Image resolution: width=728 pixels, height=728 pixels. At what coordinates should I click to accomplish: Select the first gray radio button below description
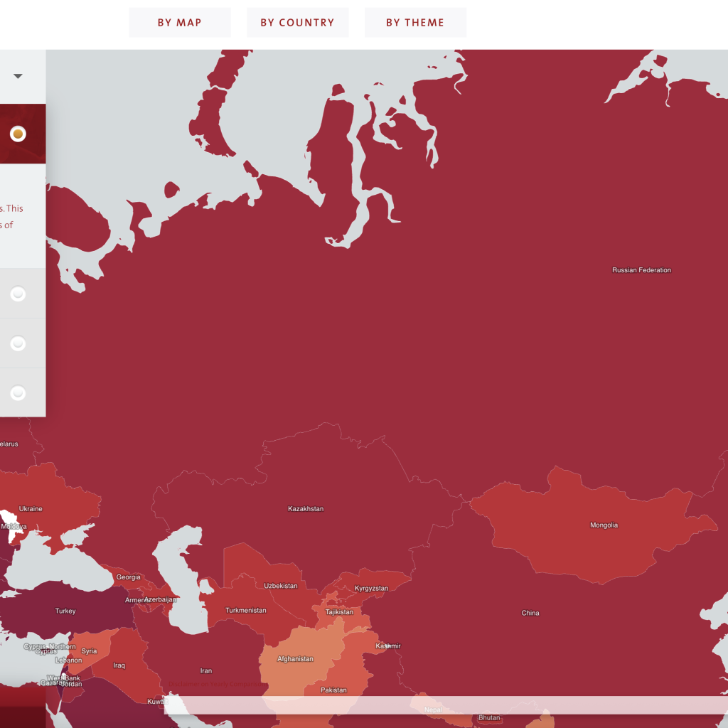pos(18,293)
